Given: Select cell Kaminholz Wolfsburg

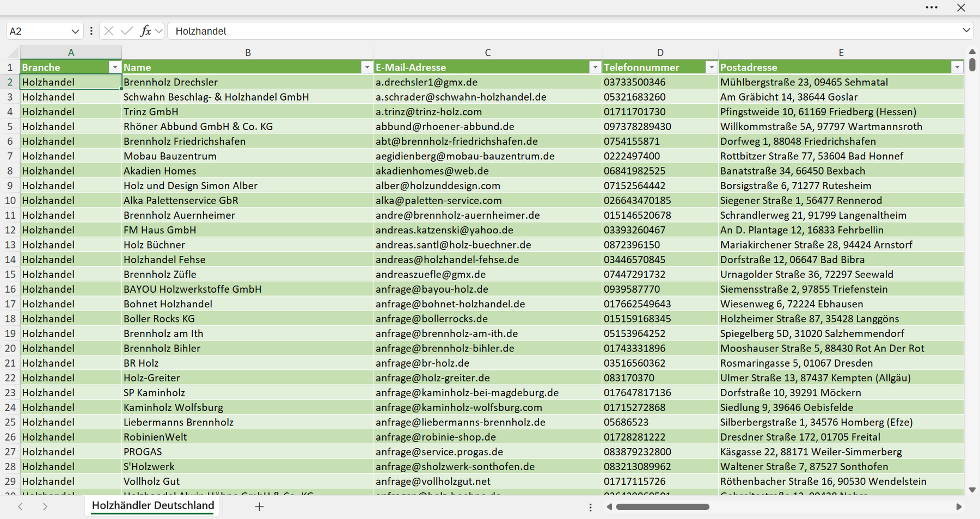Looking at the screenshot, I should tap(248, 407).
